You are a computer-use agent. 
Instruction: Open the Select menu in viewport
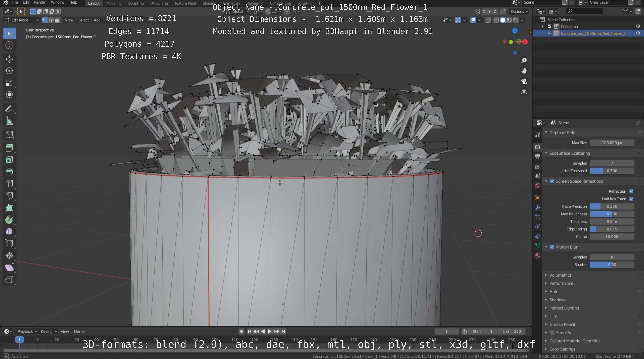(x=84, y=20)
